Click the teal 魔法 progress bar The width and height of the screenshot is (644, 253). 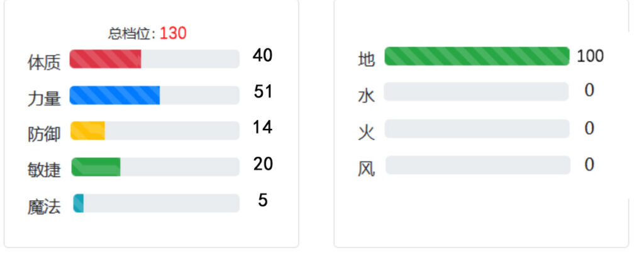(x=156, y=203)
